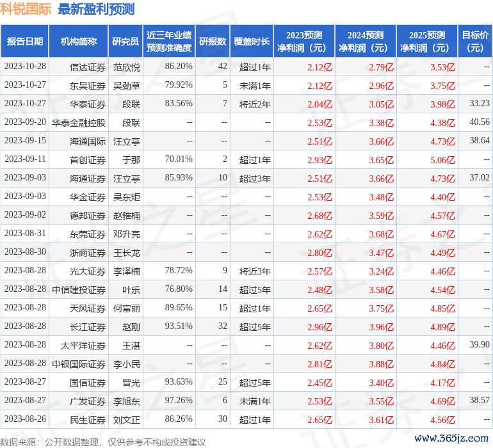
Task: Click accuracy value 89.65%
Action: point(179,307)
